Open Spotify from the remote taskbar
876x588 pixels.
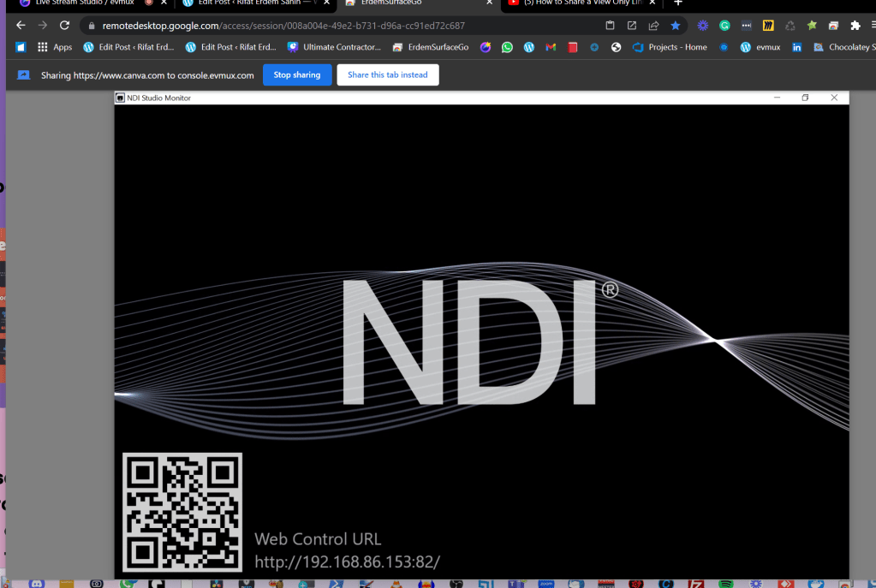(x=725, y=584)
